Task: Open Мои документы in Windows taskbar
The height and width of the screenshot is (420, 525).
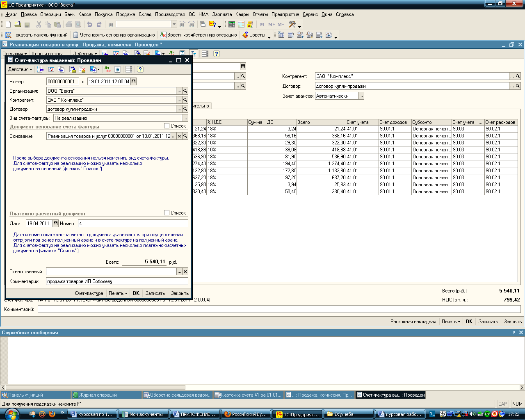Action: (143, 414)
